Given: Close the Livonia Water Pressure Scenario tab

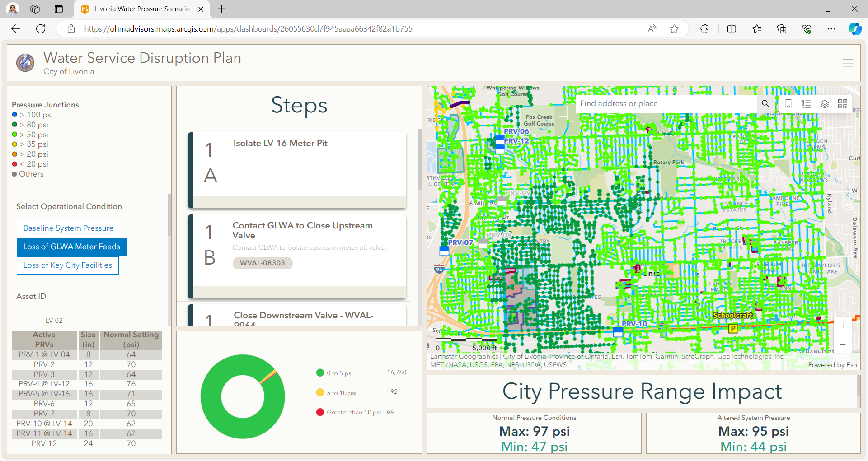Looking at the screenshot, I should (201, 9).
